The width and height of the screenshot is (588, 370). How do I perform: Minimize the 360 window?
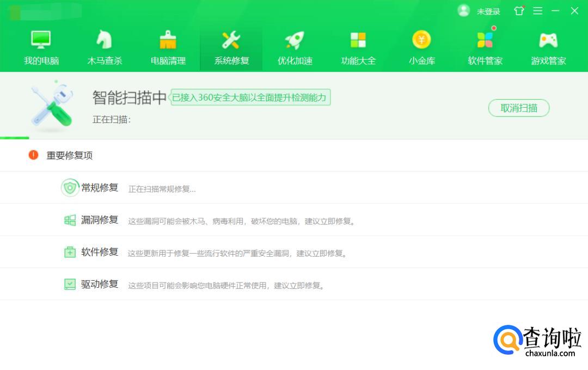point(556,11)
